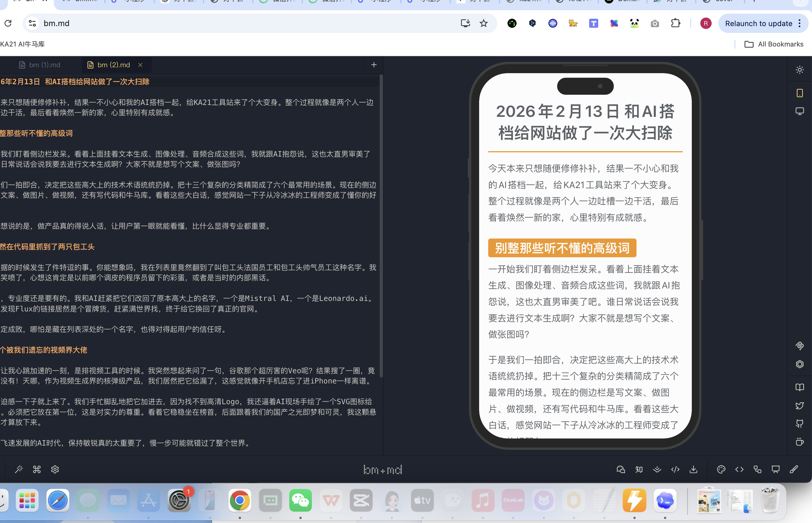
Task: Click the download export icon
Action: point(693,469)
